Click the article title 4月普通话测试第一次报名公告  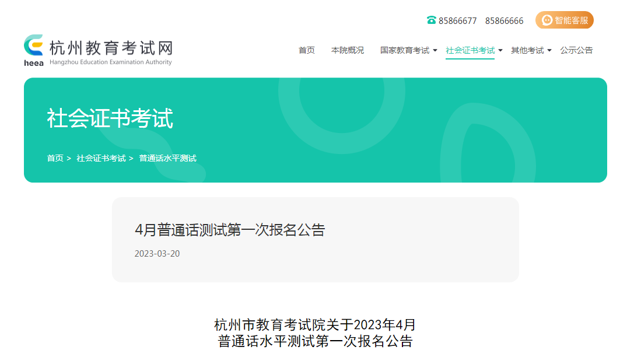[230, 230]
